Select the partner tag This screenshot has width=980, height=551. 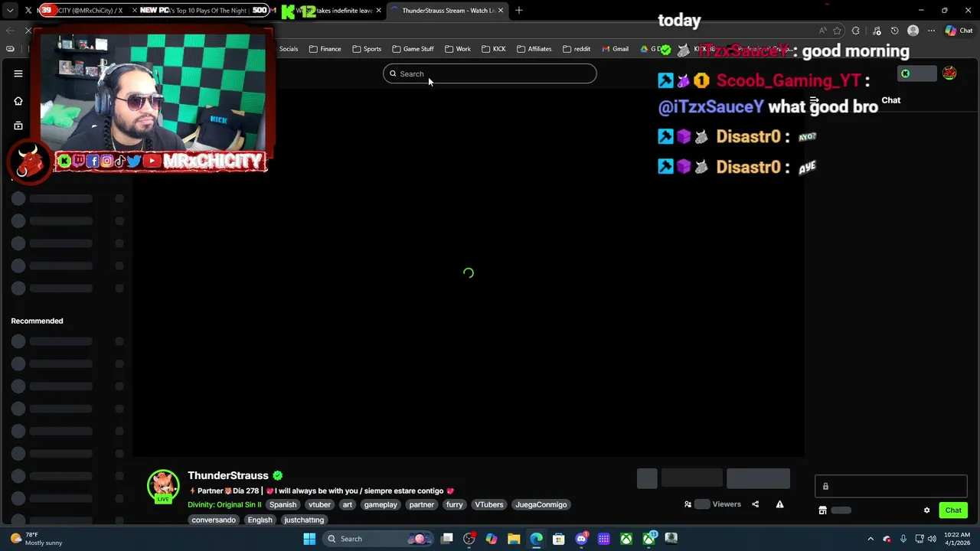421,504
